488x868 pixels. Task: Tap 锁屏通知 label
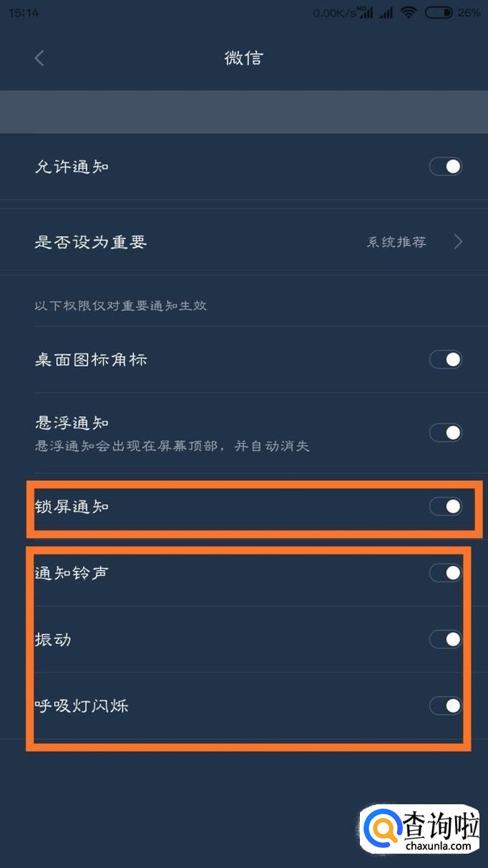point(72,506)
